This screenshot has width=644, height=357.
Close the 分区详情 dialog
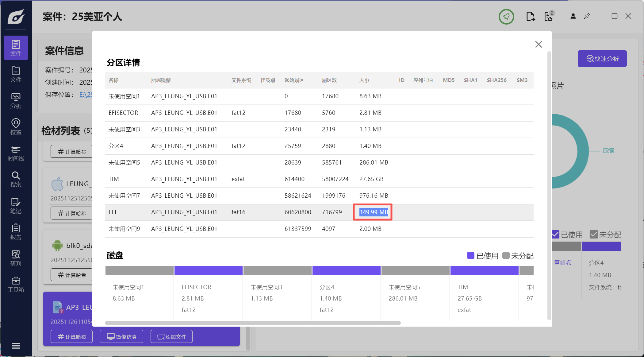pyautogui.click(x=539, y=45)
